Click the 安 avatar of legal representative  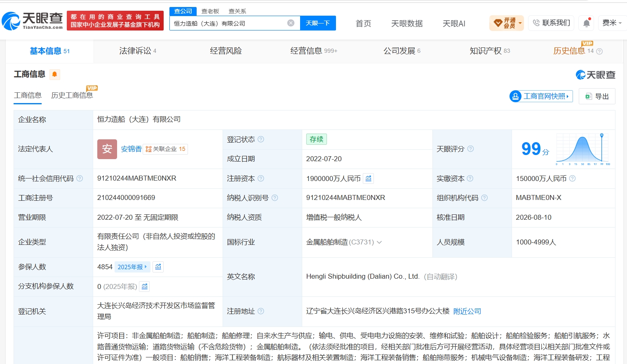click(x=107, y=149)
